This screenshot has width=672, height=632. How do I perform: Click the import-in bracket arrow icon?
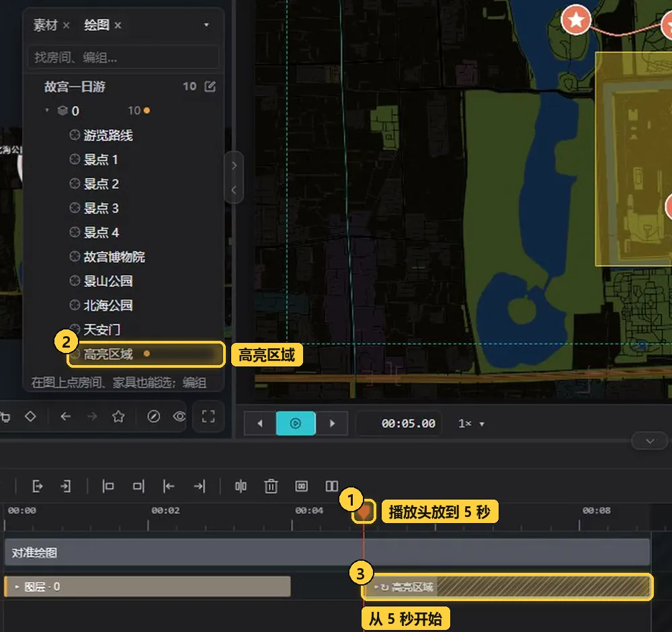(x=66, y=486)
